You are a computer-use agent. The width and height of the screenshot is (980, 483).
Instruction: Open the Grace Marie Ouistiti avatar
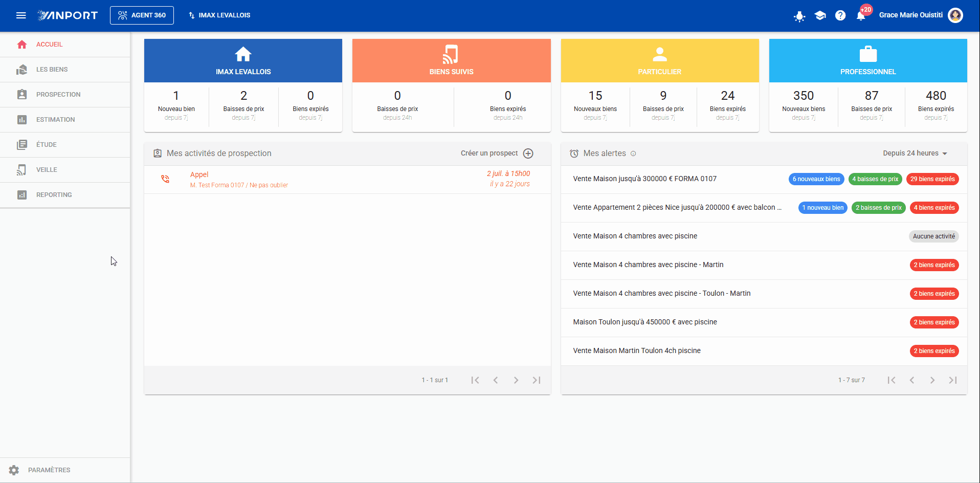pyautogui.click(x=955, y=15)
